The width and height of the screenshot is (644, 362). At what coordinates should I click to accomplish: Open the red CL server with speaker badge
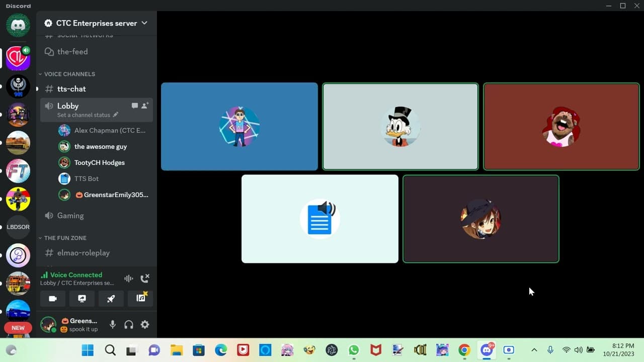click(18, 57)
